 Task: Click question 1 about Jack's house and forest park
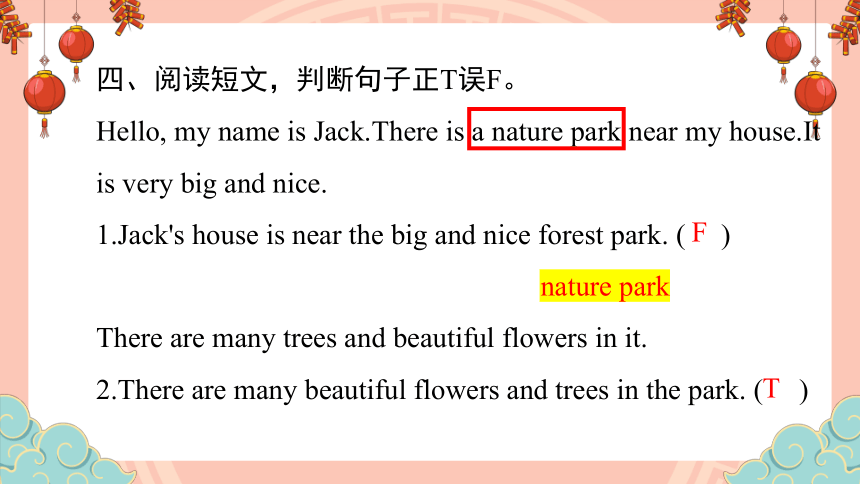tap(413, 235)
